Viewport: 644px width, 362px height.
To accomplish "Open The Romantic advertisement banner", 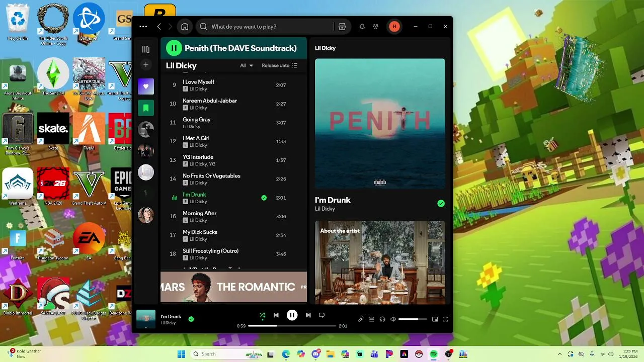I will pos(233,287).
